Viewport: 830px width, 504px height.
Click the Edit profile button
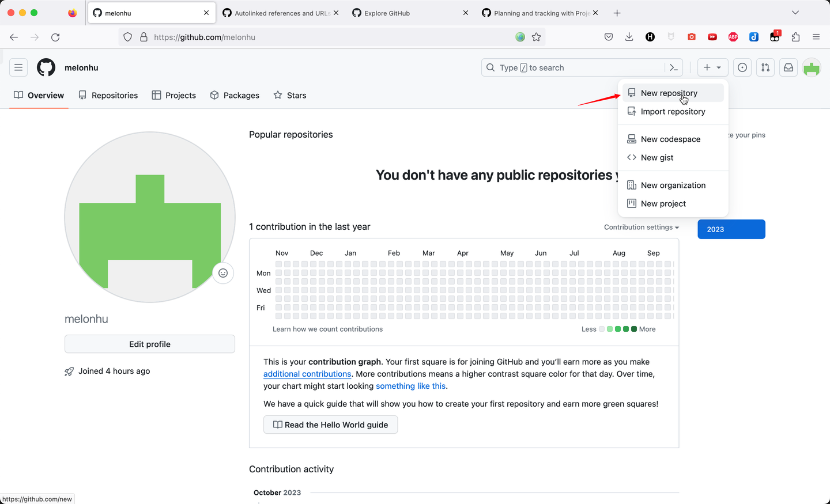(150, 344)
